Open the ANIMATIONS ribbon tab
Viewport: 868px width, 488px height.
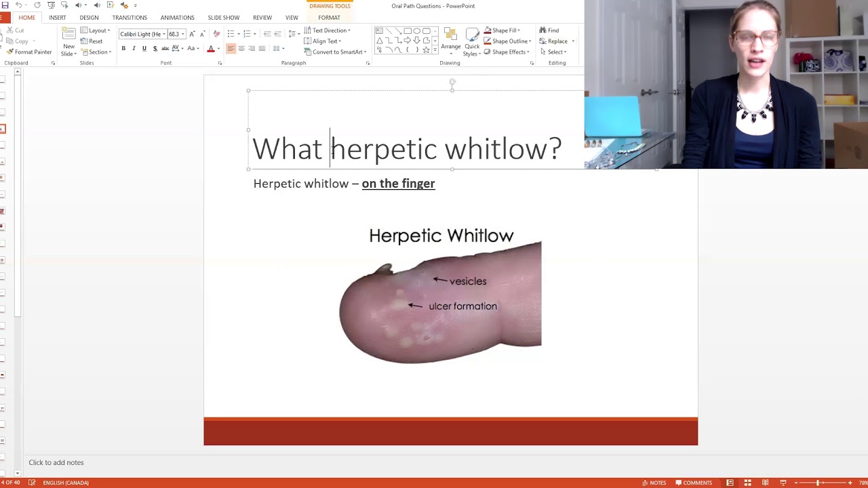click(x=177, y=18)
